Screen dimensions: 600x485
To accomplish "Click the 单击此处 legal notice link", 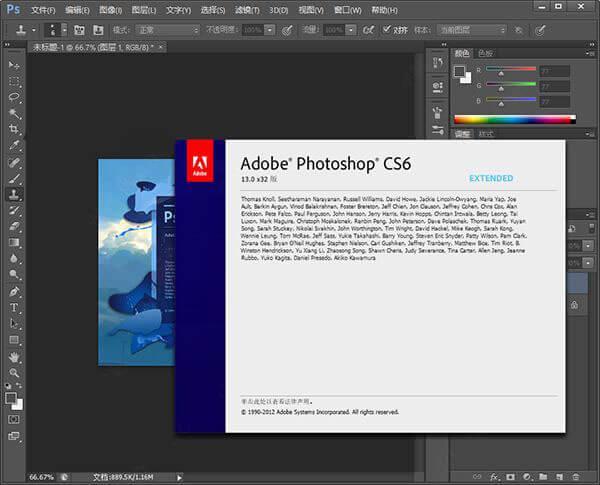I will [x=277, y=400].
